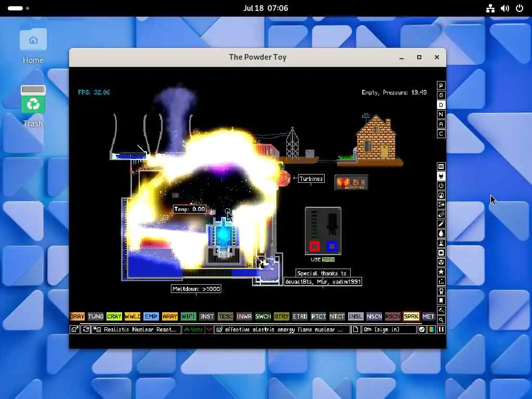Screen dimensions: 532x399
Task: Select the NSCN element
Action: 374,316
